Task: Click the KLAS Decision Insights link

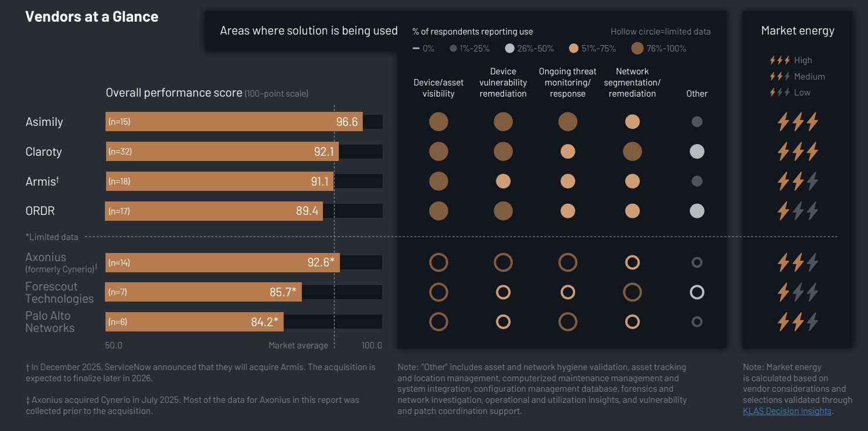Action: [x=787, y=411]
